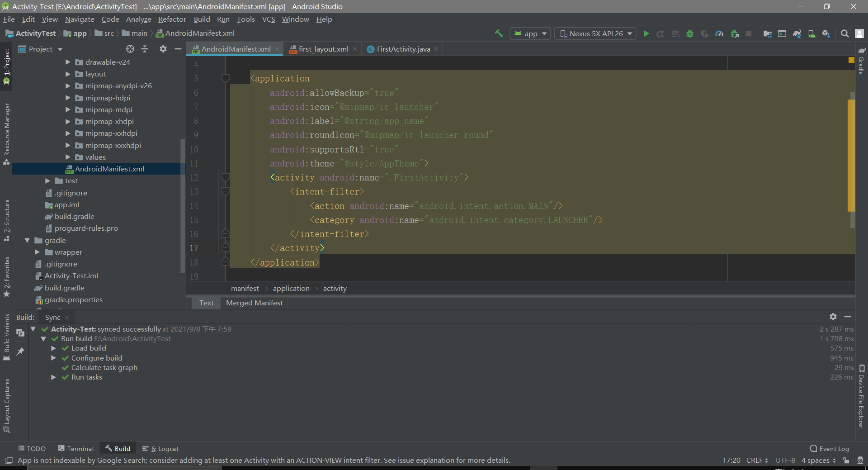
Task: Click the UTF-8 encoding in status bar
Action: coord(785,460)
